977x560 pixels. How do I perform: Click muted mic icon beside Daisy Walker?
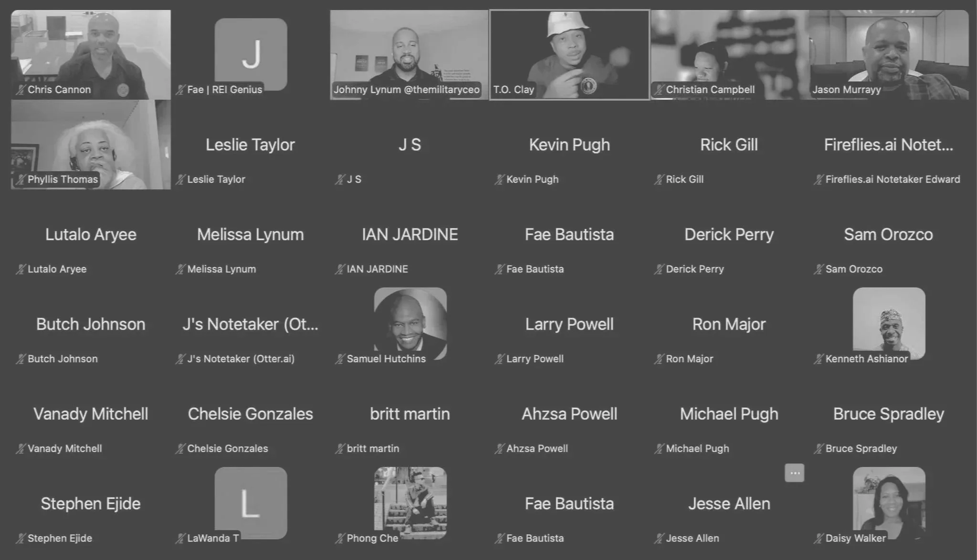[819, 538]
